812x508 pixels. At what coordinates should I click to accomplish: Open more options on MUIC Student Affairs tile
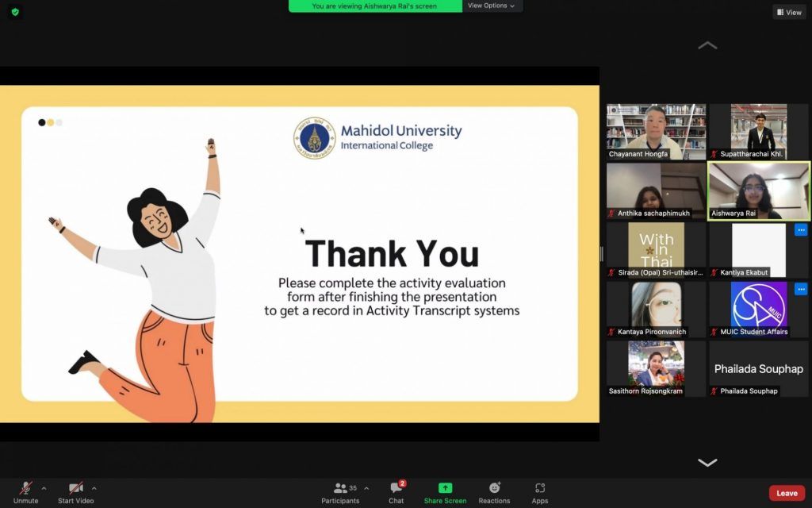[x=801, y=289]
